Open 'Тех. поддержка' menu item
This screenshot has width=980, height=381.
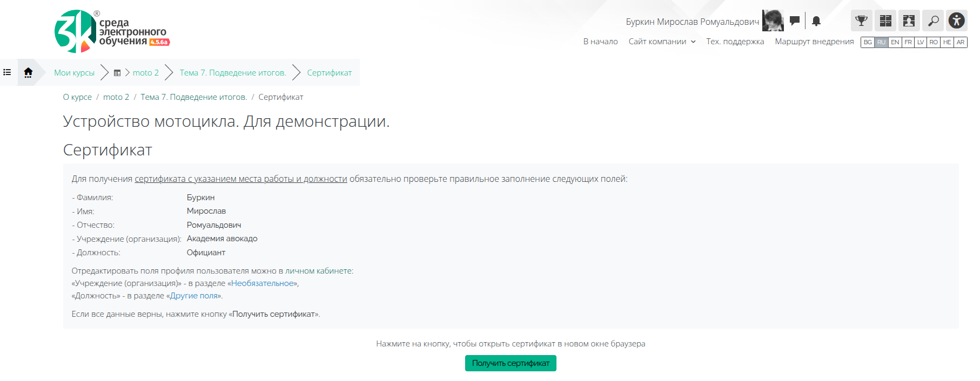735,42
